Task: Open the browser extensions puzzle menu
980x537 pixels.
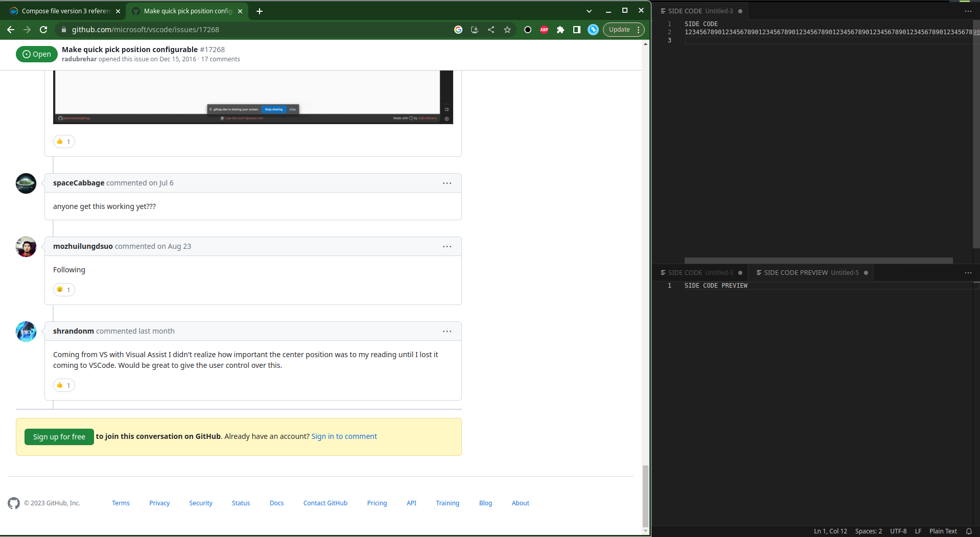Action: click(x=560, y=30)
